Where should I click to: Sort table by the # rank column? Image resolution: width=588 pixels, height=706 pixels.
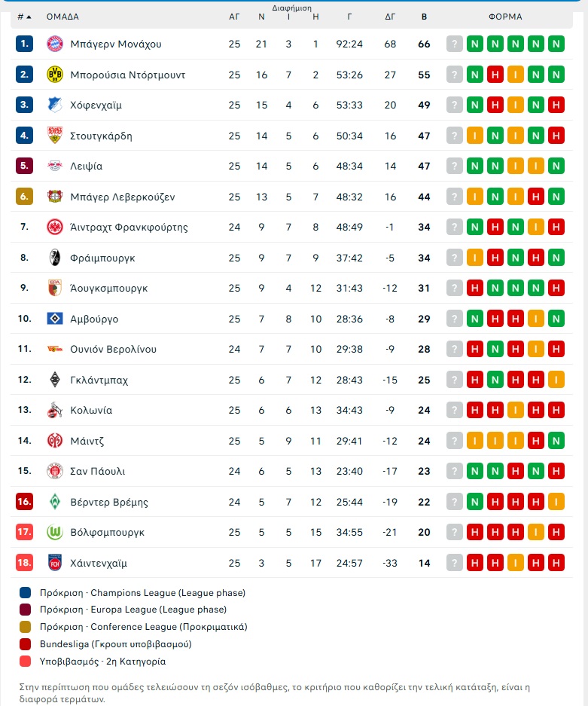pos(24,17)
